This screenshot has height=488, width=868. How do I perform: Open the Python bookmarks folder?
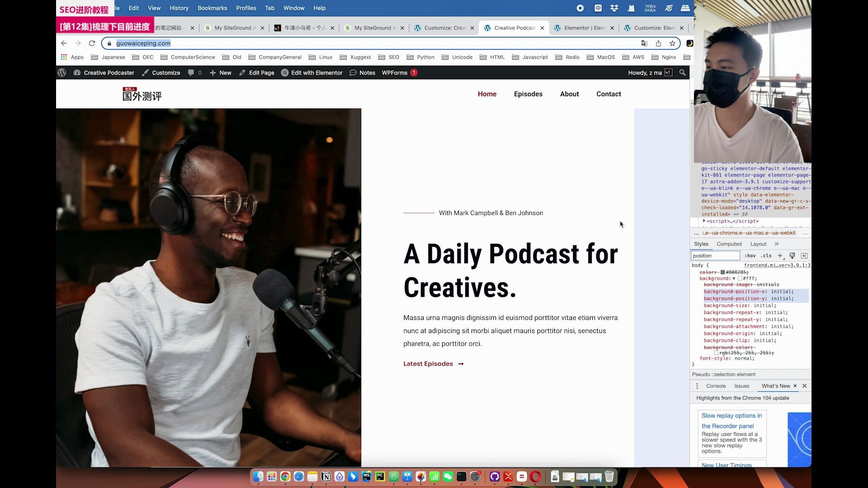click(420, 57)
